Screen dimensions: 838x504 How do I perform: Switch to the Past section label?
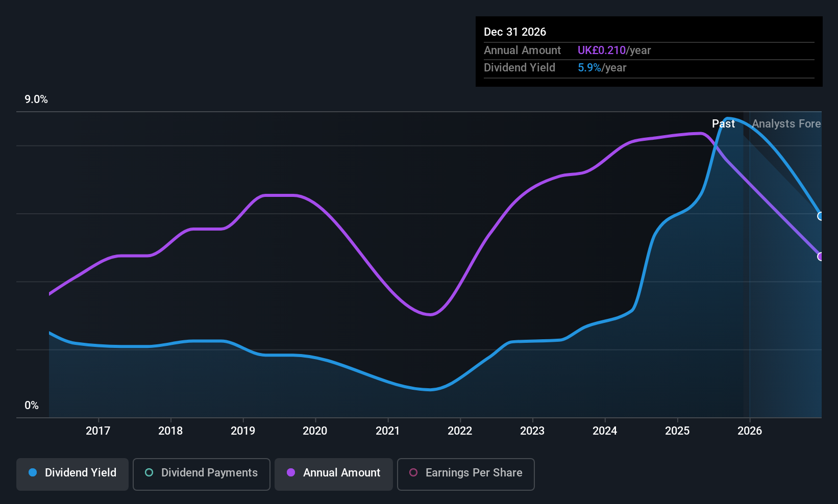(x=724, y=123)
